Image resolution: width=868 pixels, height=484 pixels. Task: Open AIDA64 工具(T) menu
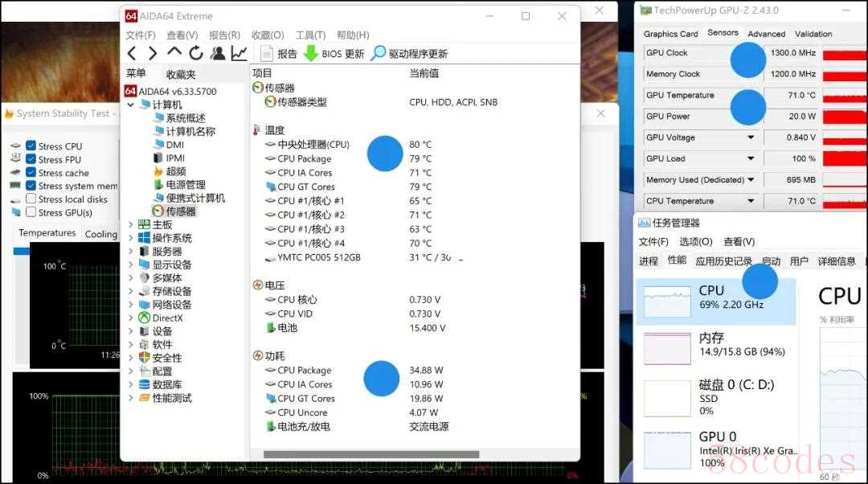(310, 35)
